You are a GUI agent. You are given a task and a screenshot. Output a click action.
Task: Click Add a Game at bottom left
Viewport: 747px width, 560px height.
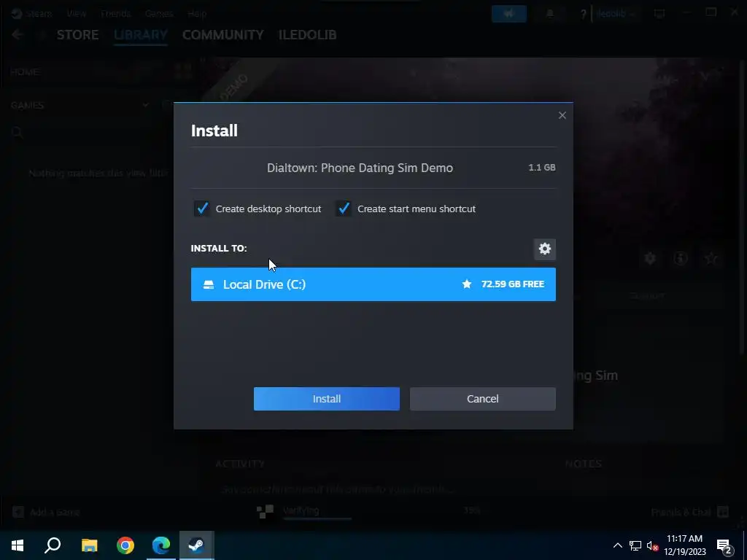(46, 513)
